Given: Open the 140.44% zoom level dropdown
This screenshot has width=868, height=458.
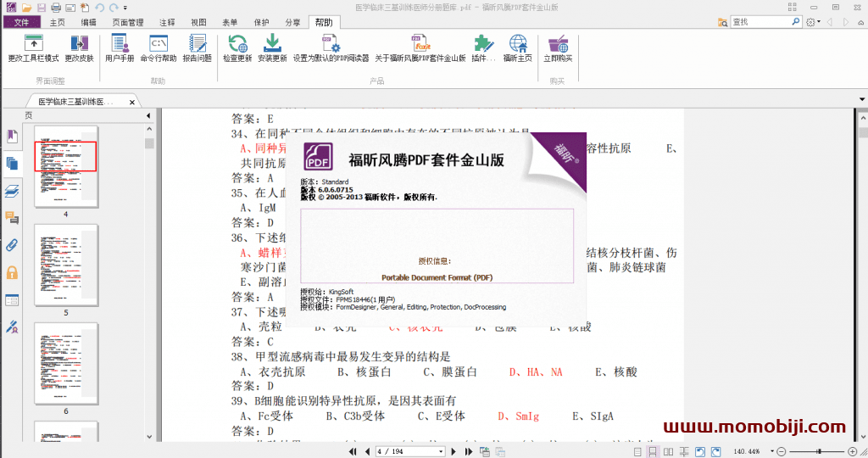Looking at the screenshot, I should tap(772, 451).
